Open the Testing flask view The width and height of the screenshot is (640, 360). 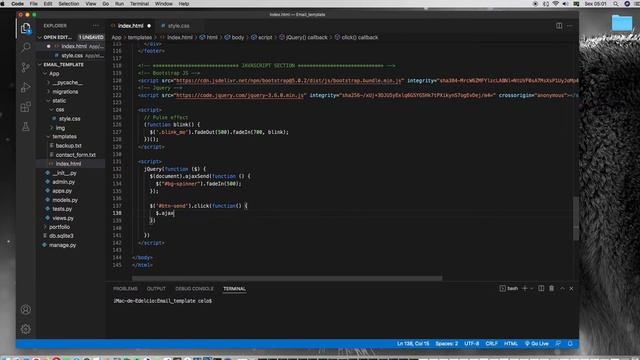tap(26, 127)
